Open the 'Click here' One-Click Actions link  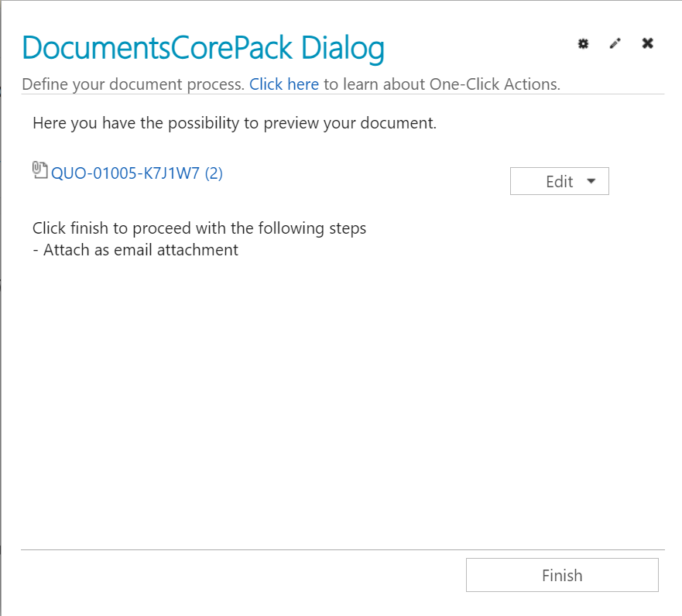[284, 84]
